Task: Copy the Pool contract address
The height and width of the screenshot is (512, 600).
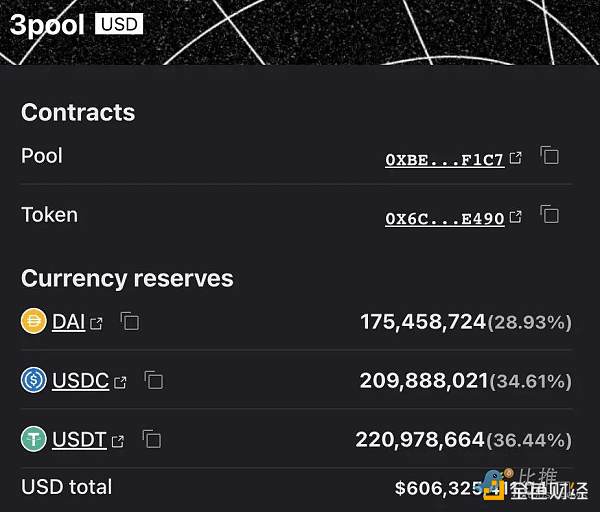Action: tap(549, 156)
